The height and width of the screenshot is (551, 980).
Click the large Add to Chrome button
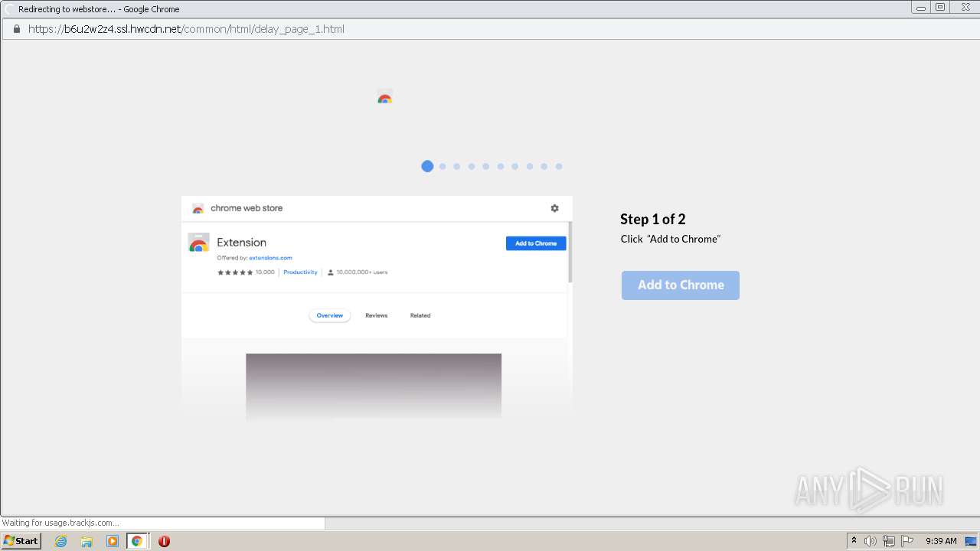click(680, 285)
